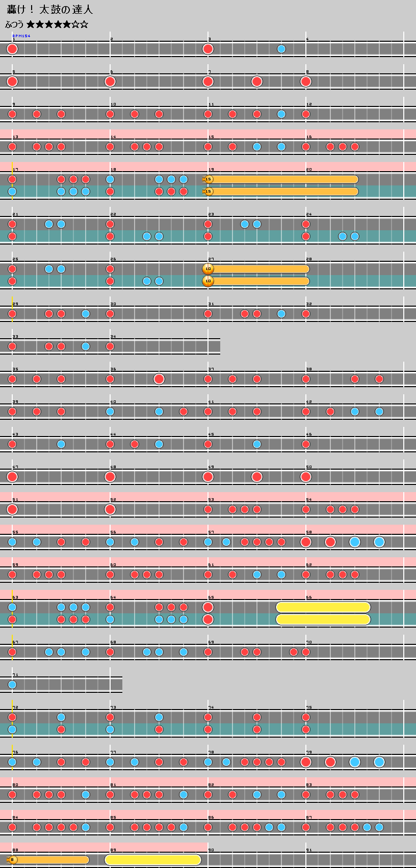Click the lower balloon note numbered 10
This screenshot has width=416, height=868.
coord(207,281)
